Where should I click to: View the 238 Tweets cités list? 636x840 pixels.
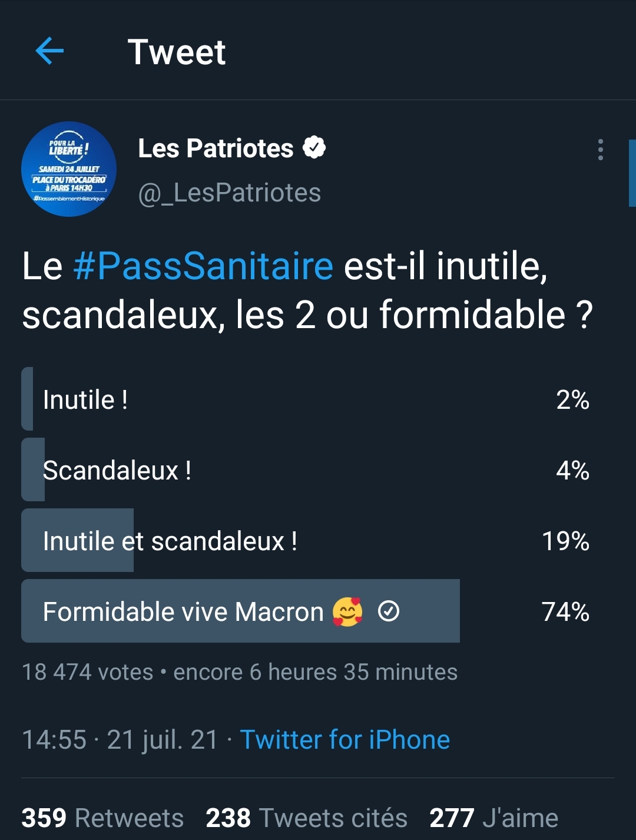pyautogui.click(x=306, y=818)
